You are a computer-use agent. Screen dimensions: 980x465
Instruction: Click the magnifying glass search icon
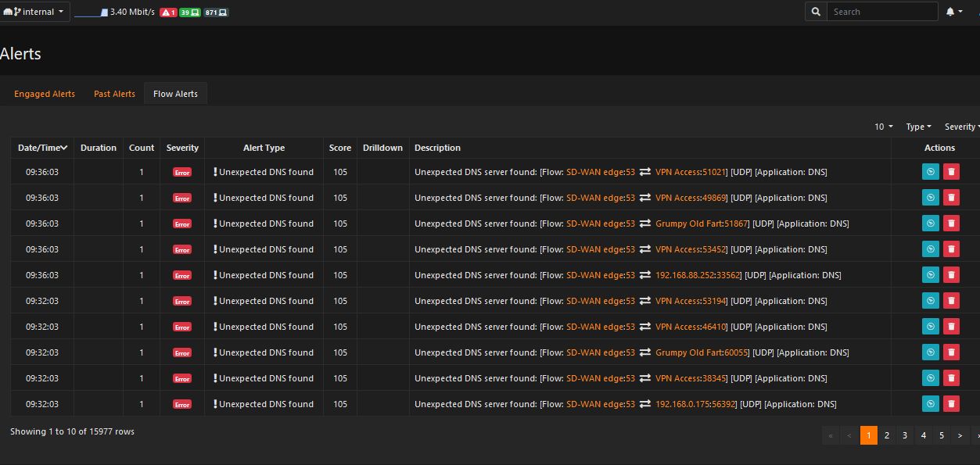point(815,12)
